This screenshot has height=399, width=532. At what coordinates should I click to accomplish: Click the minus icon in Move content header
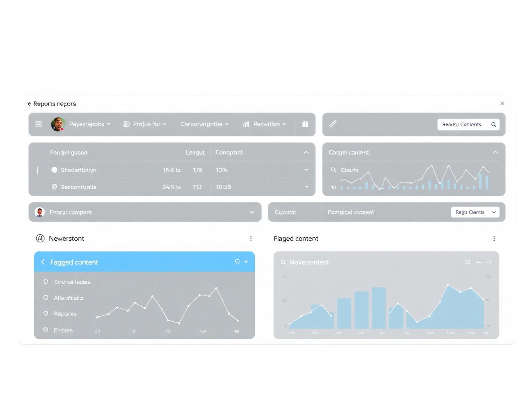pyautogui.click(x=479, y=262)
